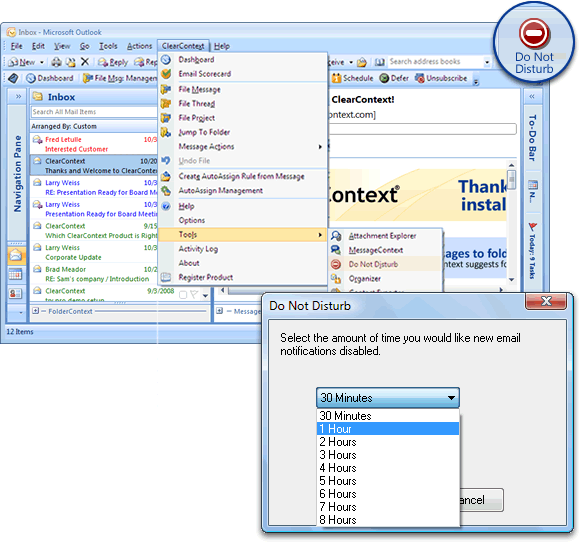Open the Edit menu
This screenshot has height=542, width=580.
click(x=38, y=46)
